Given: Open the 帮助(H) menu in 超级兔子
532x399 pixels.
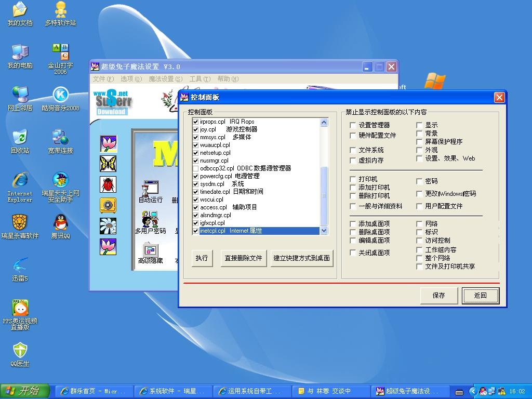Looking at the screenshot, I should tap(228, 79).
